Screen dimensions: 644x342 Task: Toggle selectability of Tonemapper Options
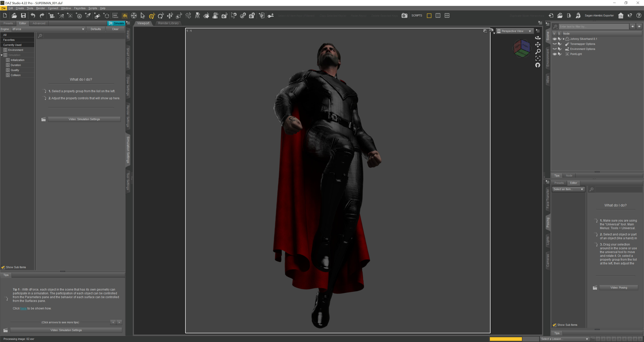point(559,44)
